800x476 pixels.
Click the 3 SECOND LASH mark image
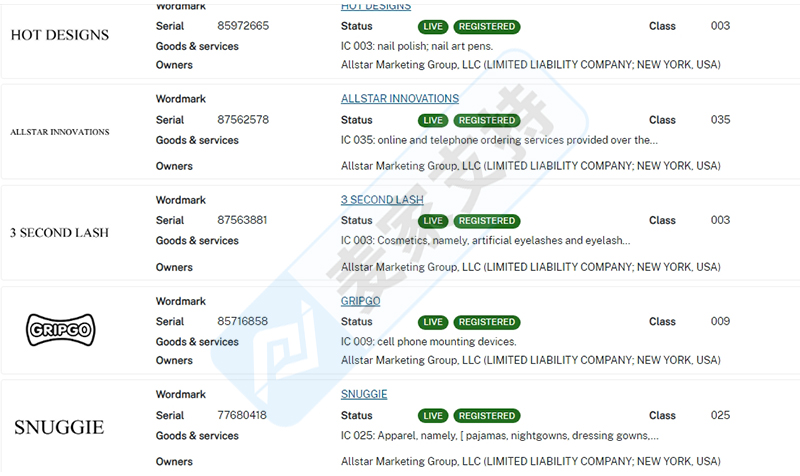point(59,233)
